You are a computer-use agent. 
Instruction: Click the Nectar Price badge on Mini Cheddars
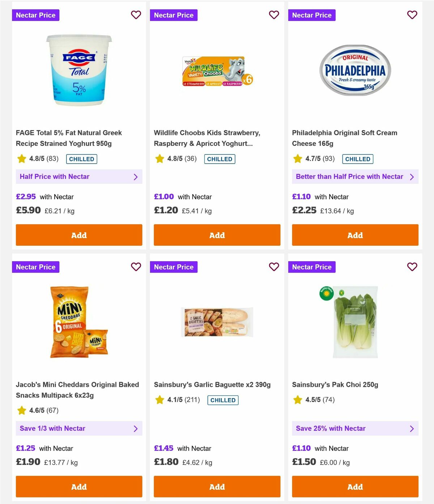[x=36, y=267]
